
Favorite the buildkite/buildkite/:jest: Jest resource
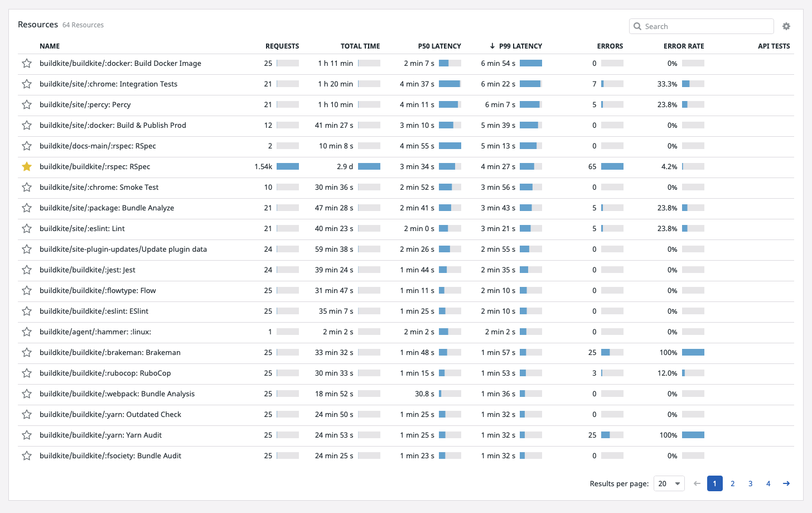click(27, 270)
